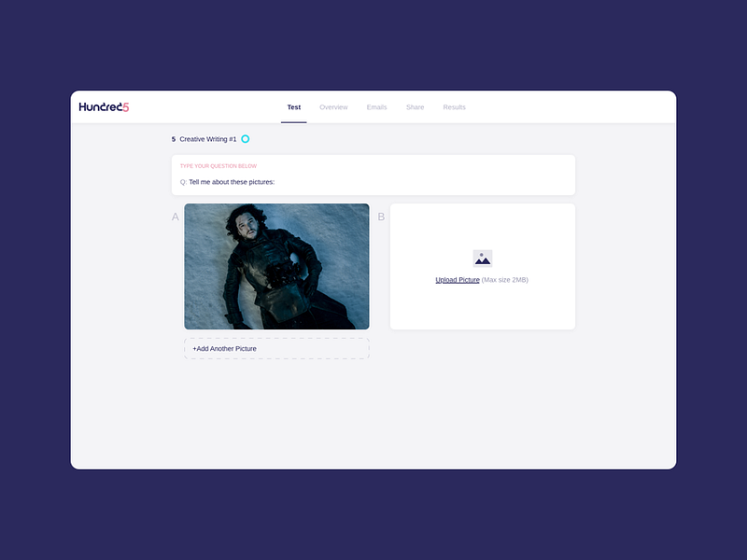Click the teal circle next to Creative Writing #1
Image resolution: width=747 pixels, height=560 pixels.
pos(246,139)
